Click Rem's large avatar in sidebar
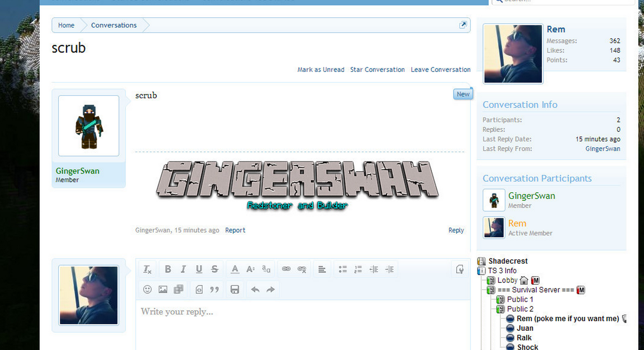644x350 pixels. 513,54
